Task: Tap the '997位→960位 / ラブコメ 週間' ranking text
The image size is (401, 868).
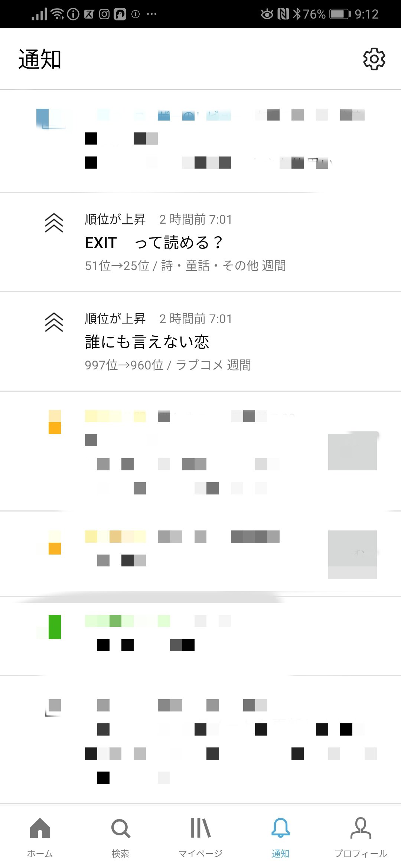Action: (168, 365)
